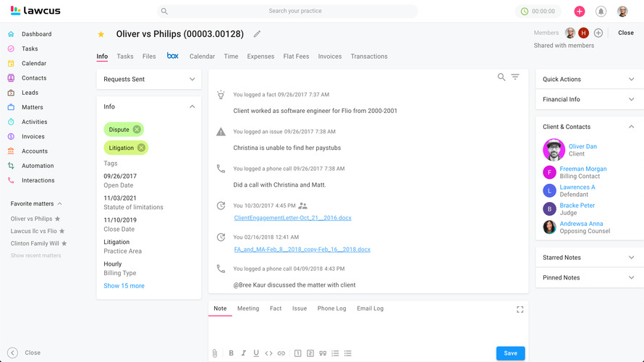This screenshot has height=362, width=644.
Task: Remove the Dispute tag
Action: [137, 130]
